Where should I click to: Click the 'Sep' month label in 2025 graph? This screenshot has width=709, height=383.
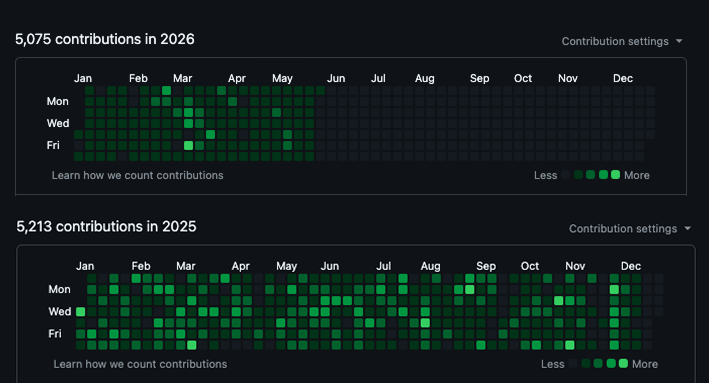tap(486, 266)
